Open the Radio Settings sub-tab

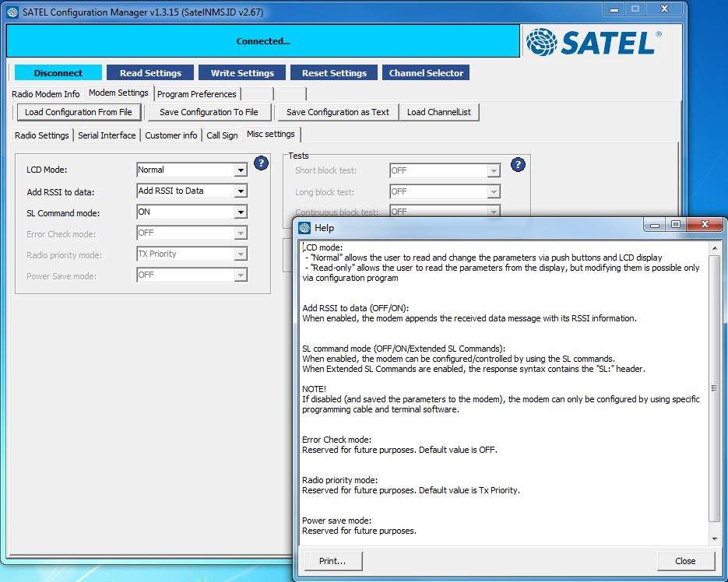42,135
